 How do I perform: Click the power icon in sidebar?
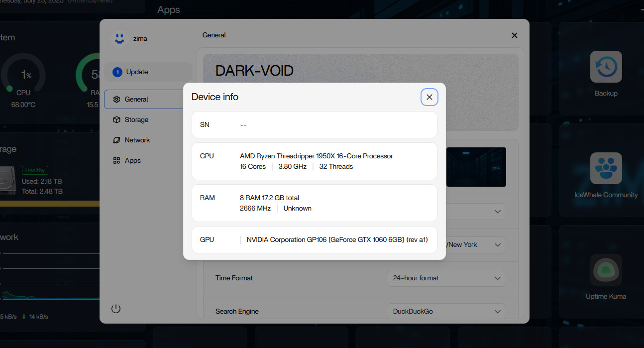coord(116,309)
